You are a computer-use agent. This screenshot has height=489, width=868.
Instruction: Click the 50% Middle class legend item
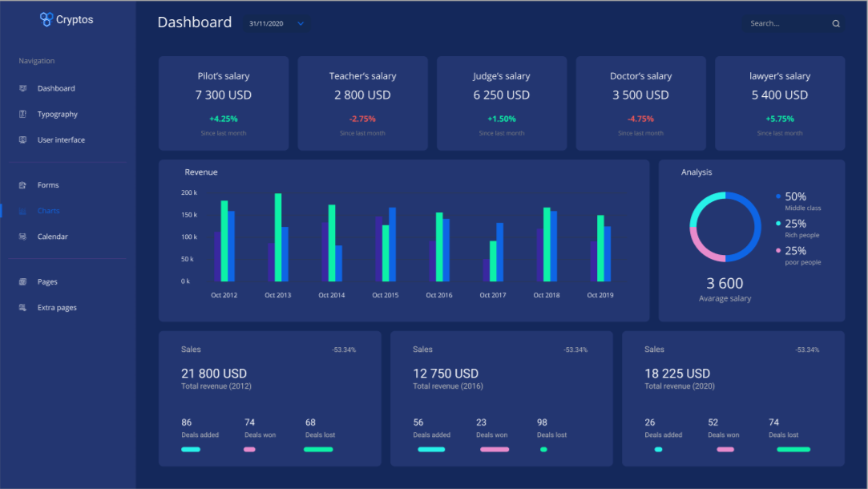point(798,201)
